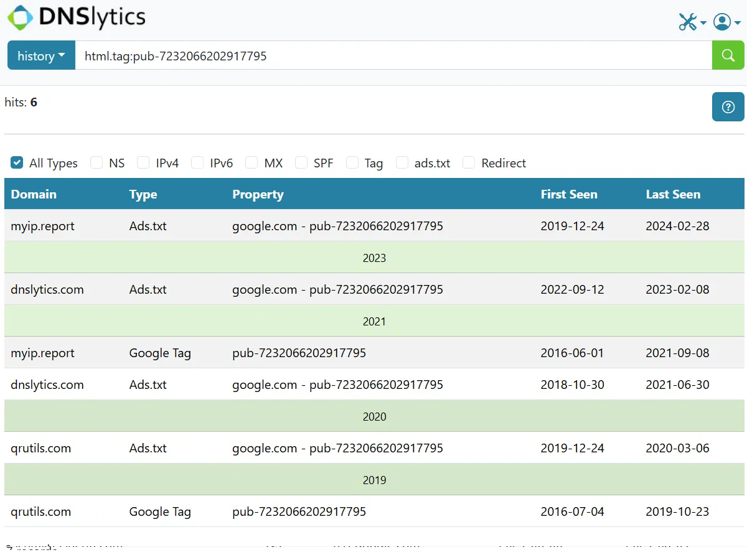Screen dimensions: 747x560
Task: Select the 2021 year separator row
Action: click(x=374, y=321)
